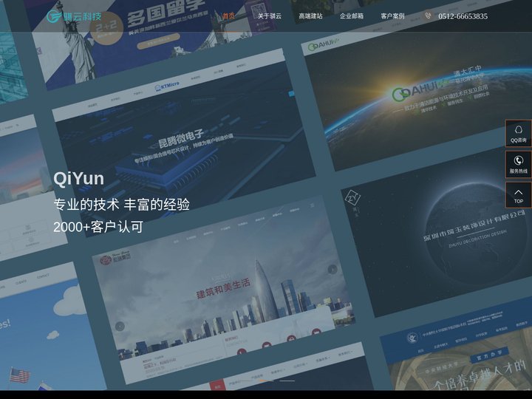Click the 骐云科技 logo
Viewport: 532px width, 399px height.
tap(74, 16)
